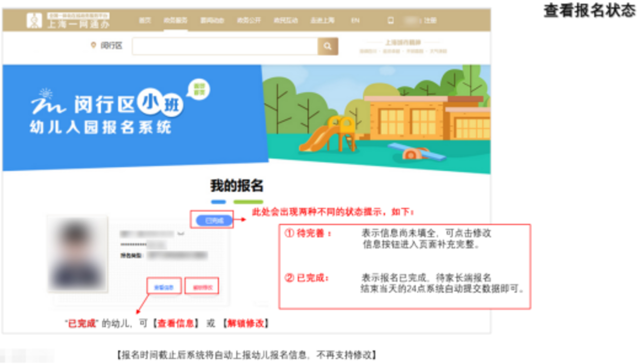641x364 pixels.
Task: Open the 政务公开 section
Action: [249, 19]
